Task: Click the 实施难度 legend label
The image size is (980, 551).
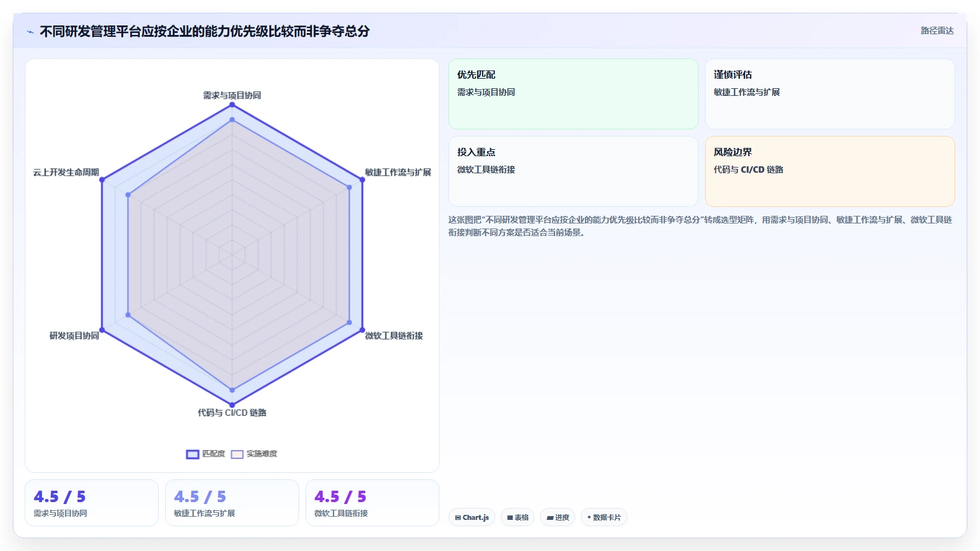Action: 262,454
